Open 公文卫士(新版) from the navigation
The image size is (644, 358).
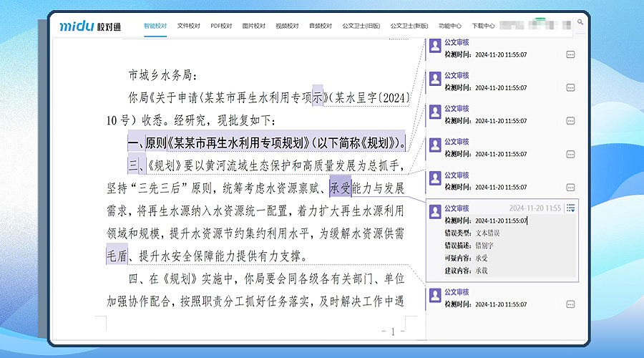click(409, 26)
